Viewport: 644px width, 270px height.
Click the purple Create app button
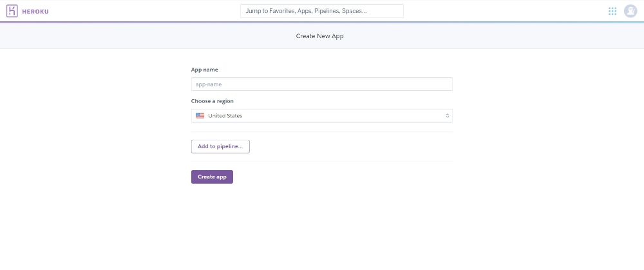(x=212, y=177)
